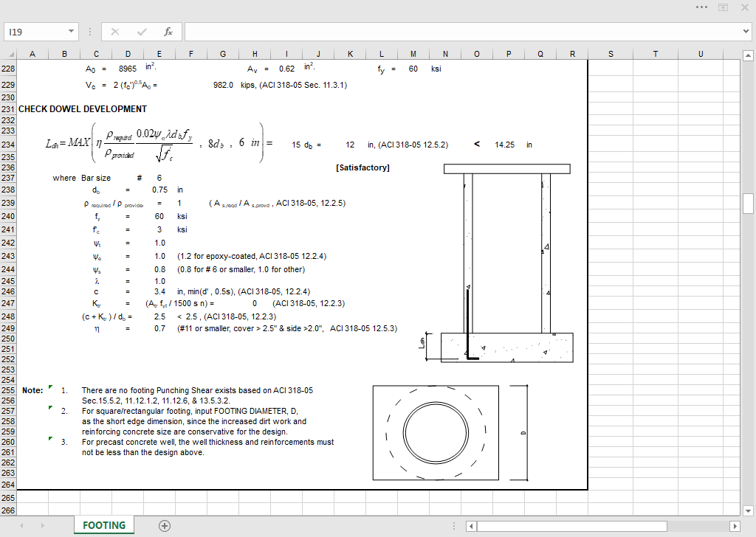This screenshot has width=756, height=537.
Task: Click the ψs value 0.8
Action: [x=159, y=270]
